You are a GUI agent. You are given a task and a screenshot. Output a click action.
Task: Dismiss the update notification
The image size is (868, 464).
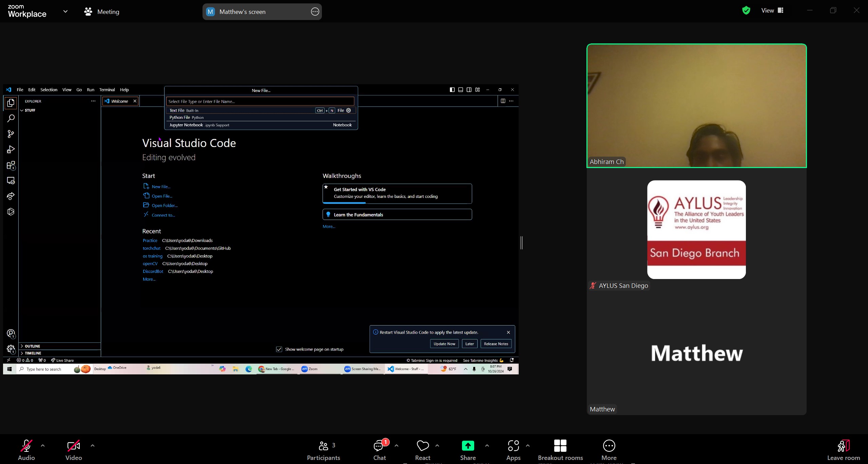tap(508, 332)
